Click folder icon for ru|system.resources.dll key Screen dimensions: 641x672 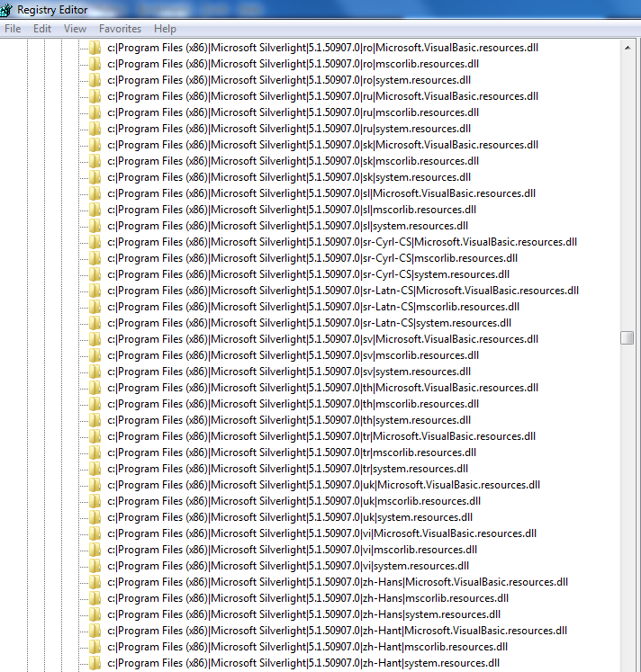click(x=95, y=129)
